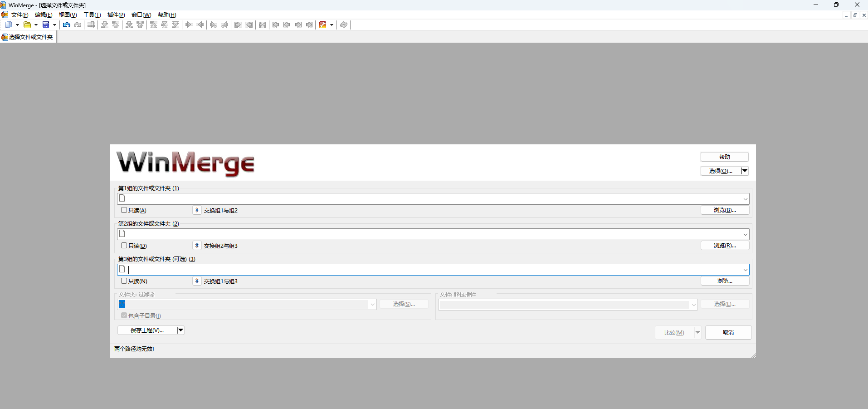
Task: Click the First Difference toolbar icon
Action: click(154, 25)
